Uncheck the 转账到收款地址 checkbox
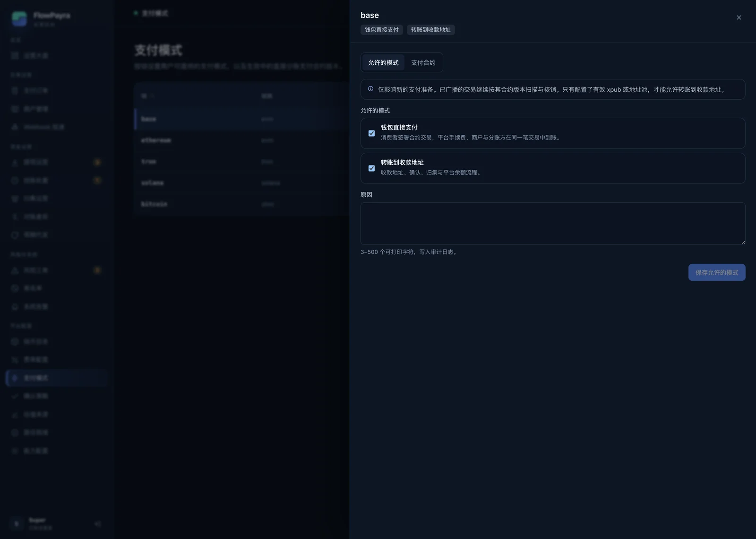Viewport: 756px width, 539px height. click(371, 168)
